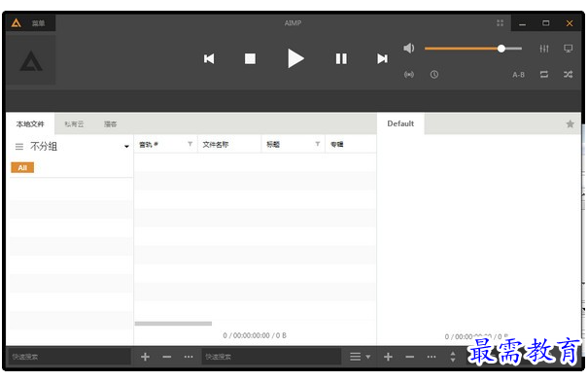Remove playlist items with minus button

pos(410,357)
